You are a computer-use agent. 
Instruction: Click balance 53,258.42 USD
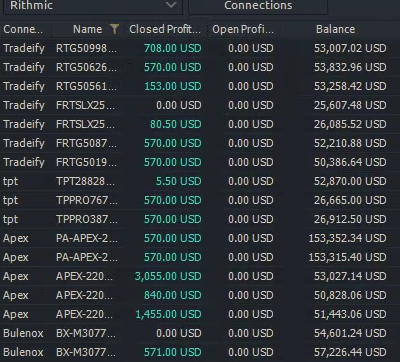pos(350,86)
